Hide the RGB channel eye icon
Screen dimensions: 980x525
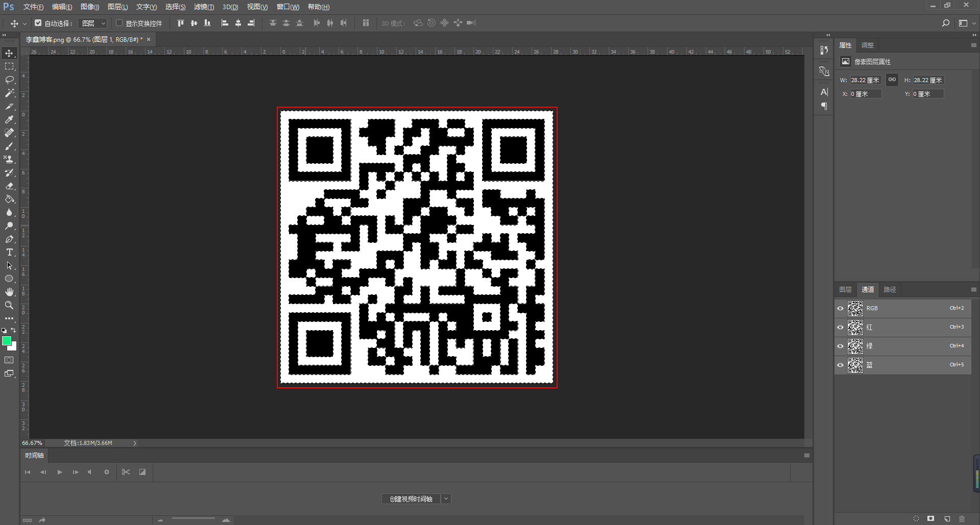point(840,308)
